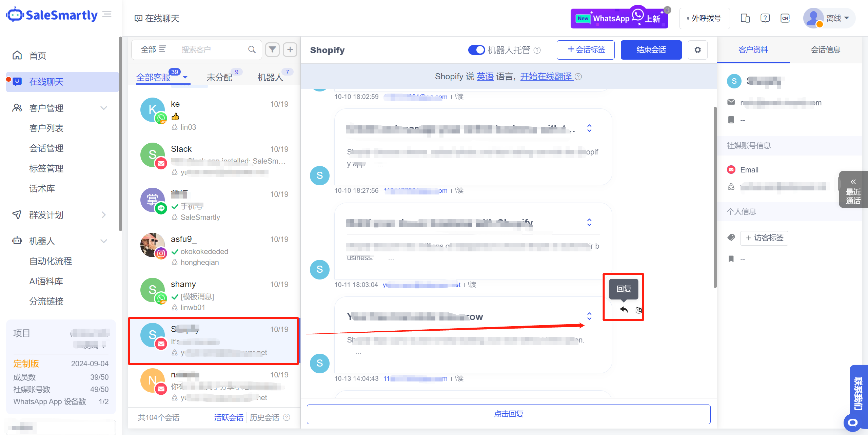Click the 结束会话 button
Viewport: 868px width, 435px height.
point(651,50)
